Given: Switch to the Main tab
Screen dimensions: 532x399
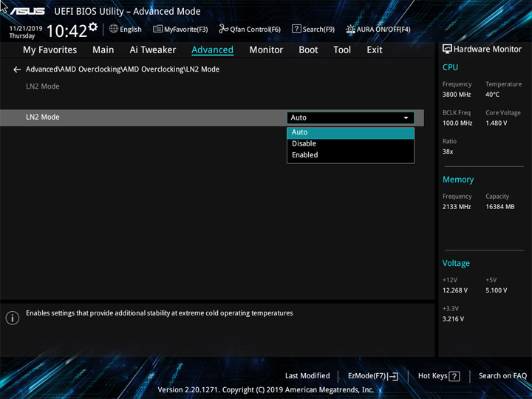Looking at the screenshot, I should [x=103, y=50].
